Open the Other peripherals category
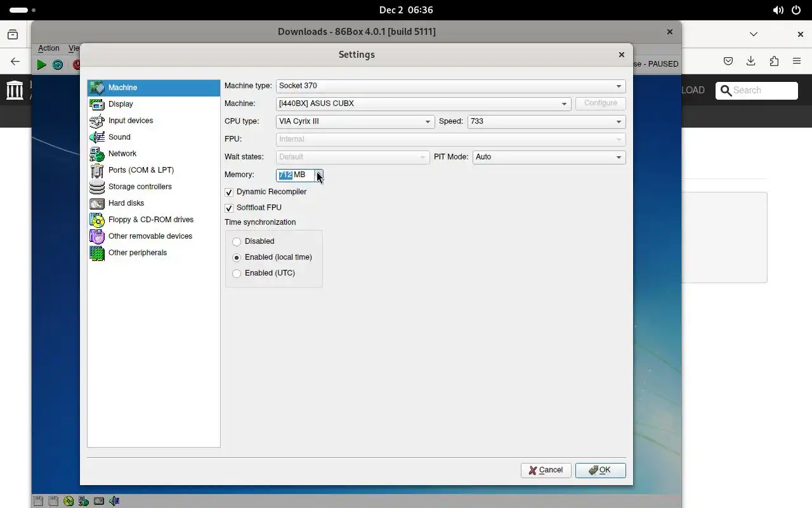 click(154, 253)
